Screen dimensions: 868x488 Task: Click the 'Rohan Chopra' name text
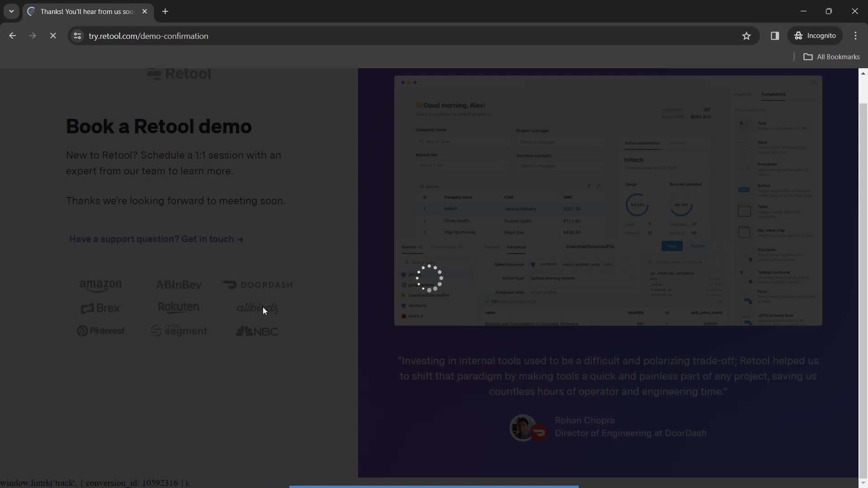tap(585, 420)
